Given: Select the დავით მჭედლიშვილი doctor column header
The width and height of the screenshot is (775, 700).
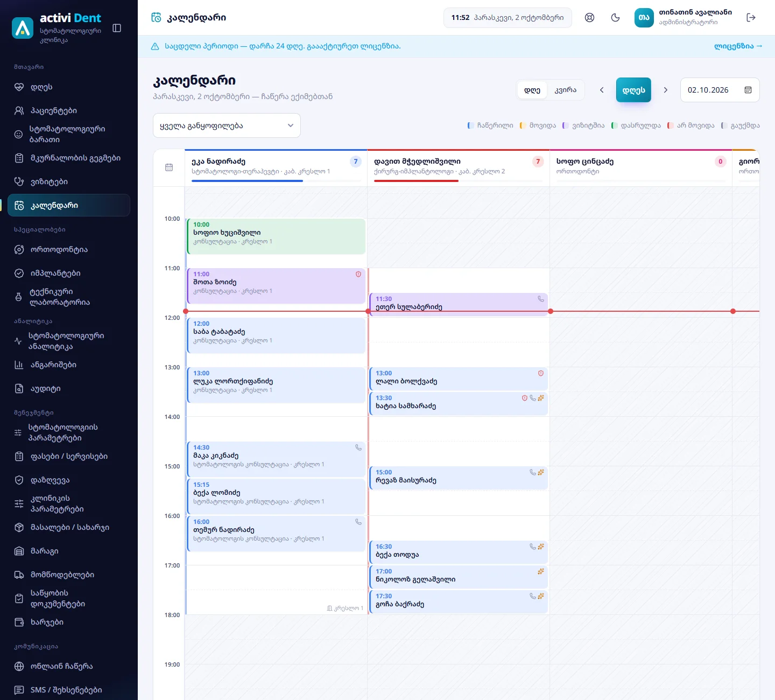Looking at the screenshot, I should pyautogui.click(x=459, y=168).
